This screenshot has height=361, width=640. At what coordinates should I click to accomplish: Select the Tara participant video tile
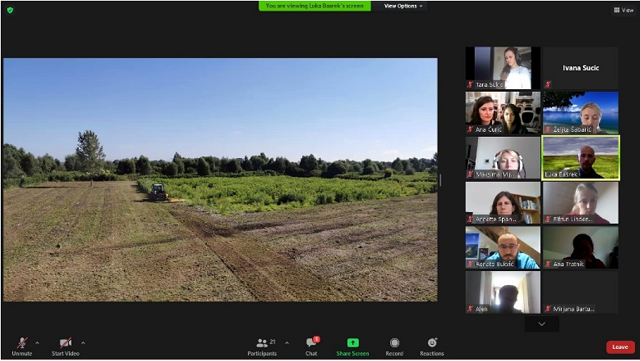coord(503,68)
